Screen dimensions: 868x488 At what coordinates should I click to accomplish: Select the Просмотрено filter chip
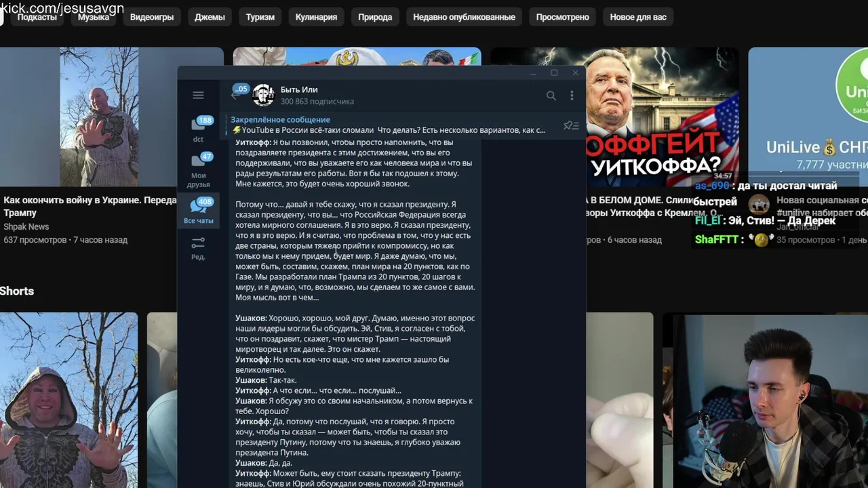(x=562, y=17)
